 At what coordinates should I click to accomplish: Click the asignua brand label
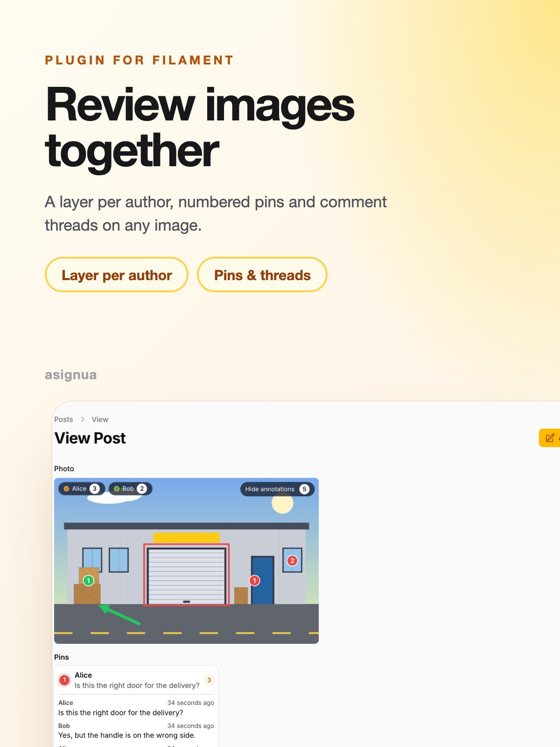[x=70, y=375]
